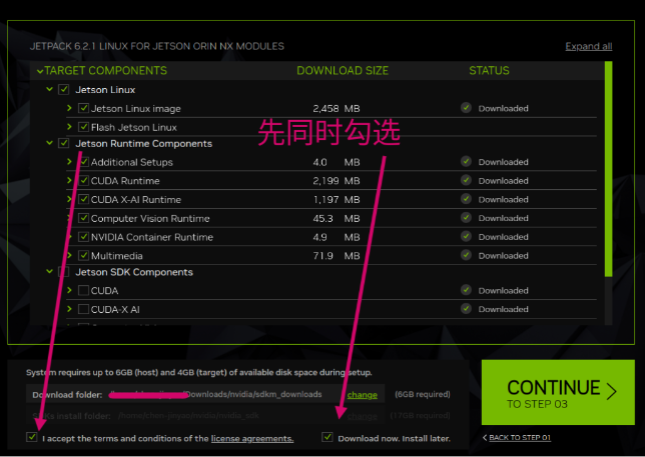
Task: Uncheck Multimedia component
Action: click(84, 255)
